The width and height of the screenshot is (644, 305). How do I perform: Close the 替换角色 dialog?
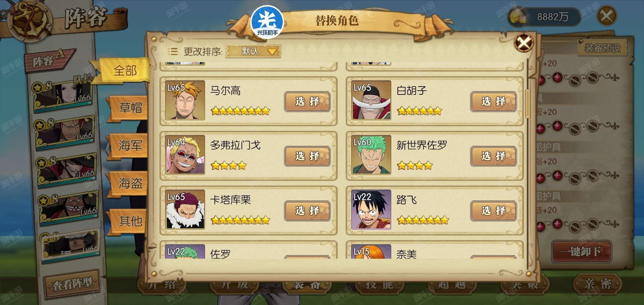524,43
